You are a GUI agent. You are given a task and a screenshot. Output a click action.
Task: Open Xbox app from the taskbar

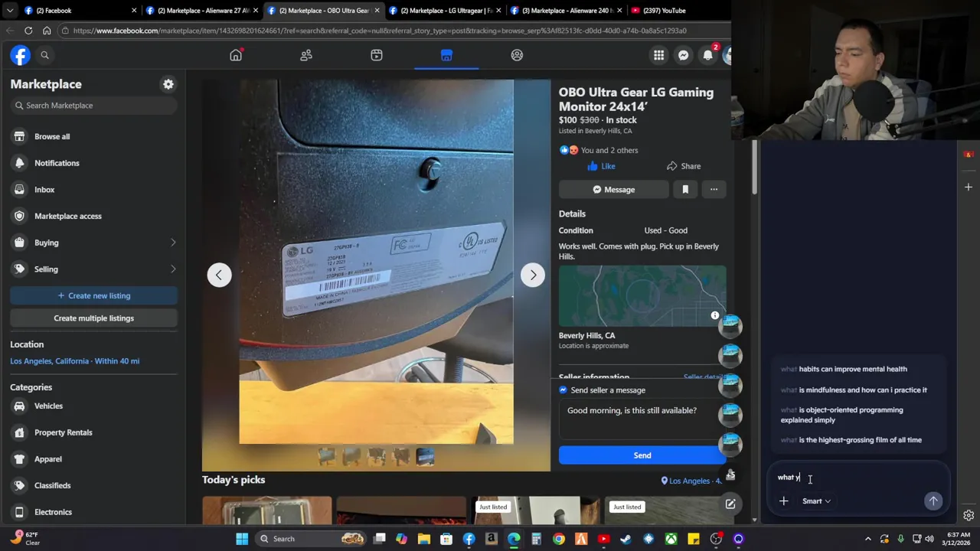(671, 539)
